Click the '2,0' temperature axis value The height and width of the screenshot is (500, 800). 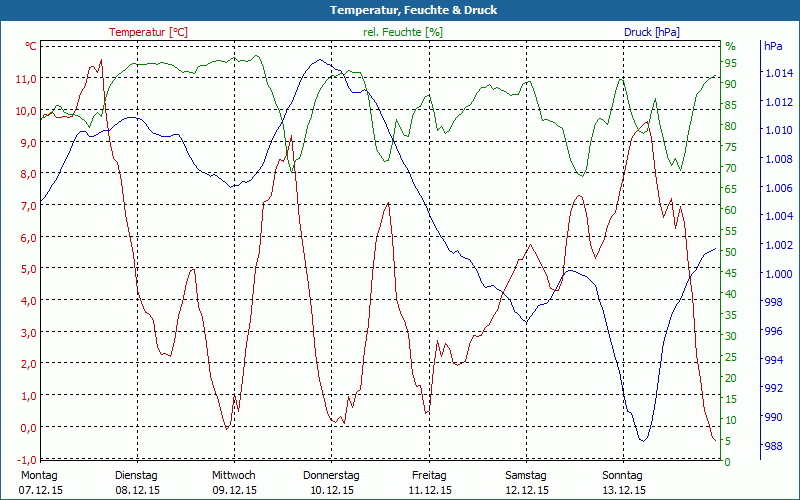28,364
